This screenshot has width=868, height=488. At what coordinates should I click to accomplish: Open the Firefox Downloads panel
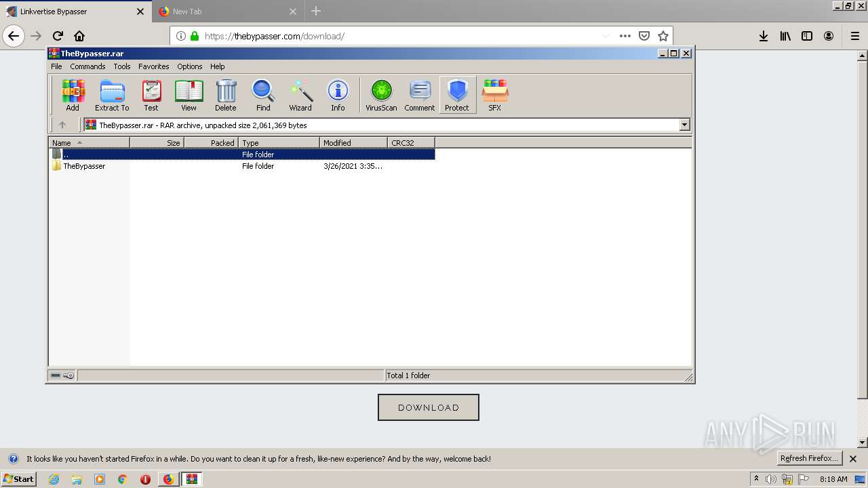click(x=764, y=36)
